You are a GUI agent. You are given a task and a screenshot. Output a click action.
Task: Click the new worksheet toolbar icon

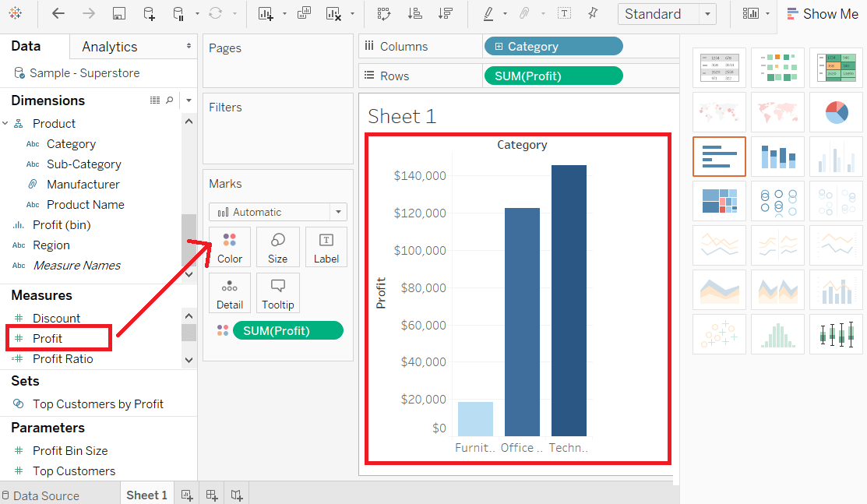[x=266, y=14]
